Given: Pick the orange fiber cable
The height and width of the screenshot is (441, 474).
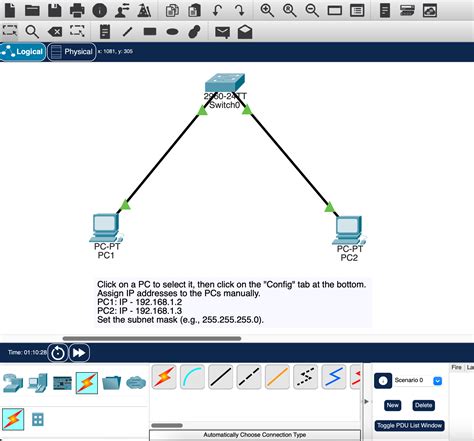Looking at the screenshot, I should tap(277, 377).
